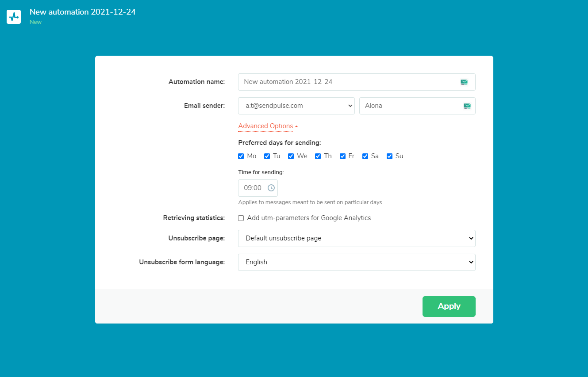
Task: Uncheck the Su day checkbox
Action: point(390,156)
